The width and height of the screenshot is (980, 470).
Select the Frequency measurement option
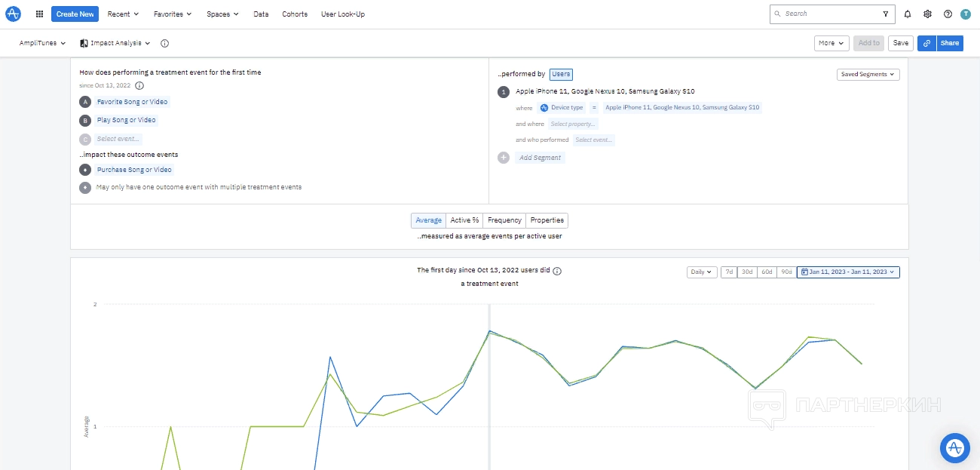coord(504,220)
